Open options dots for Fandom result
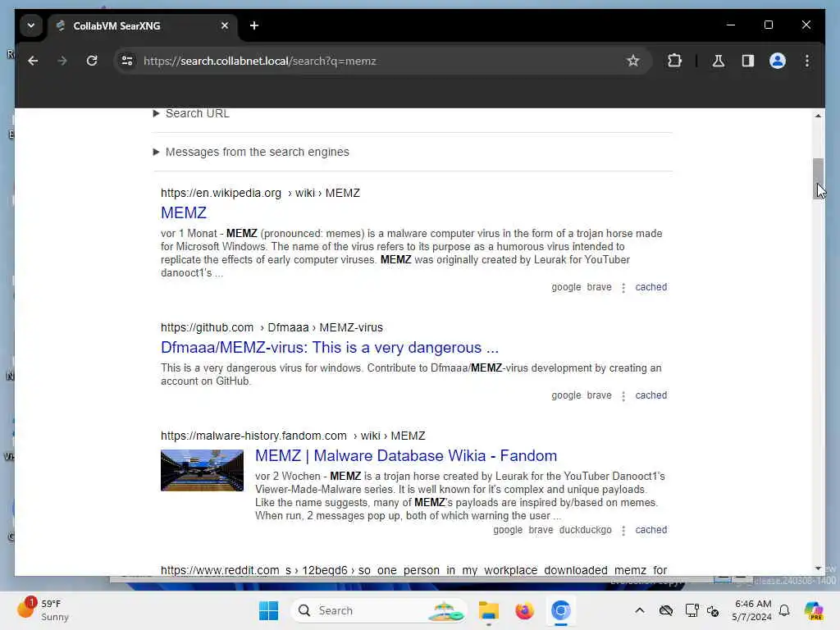840x630 pixels. 623,531
